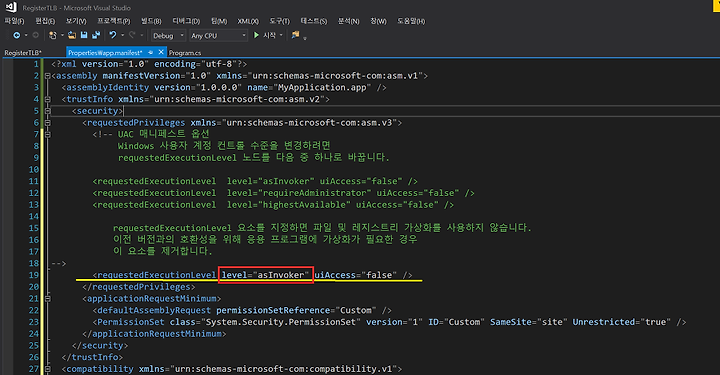
Task: Open the 프로젝트(P) menu
Action: point(113,21)
